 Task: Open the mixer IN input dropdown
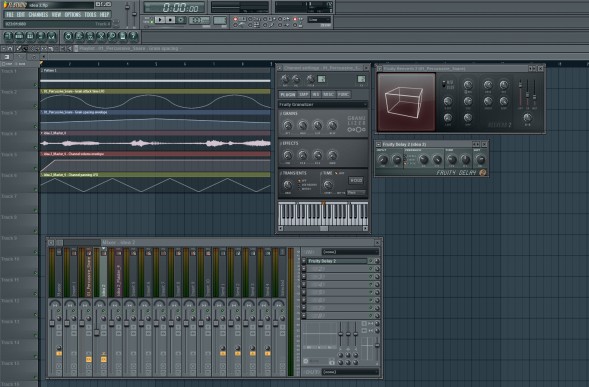[350, 252]
